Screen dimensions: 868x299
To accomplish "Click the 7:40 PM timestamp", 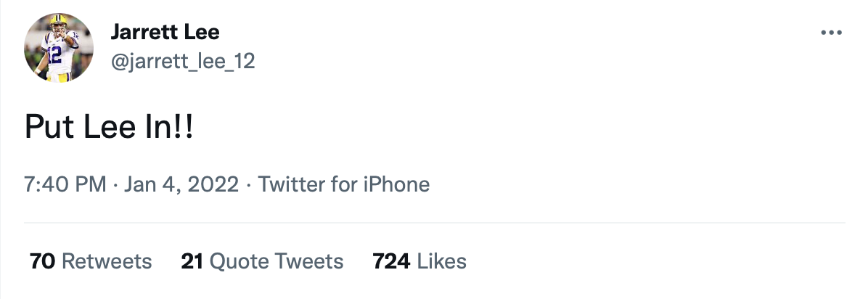I will (65, 184).
